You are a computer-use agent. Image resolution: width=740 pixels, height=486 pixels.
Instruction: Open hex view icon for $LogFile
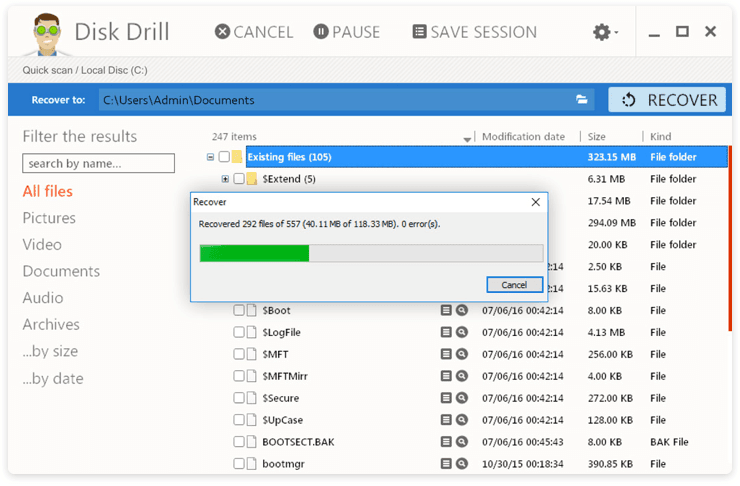point(446,332)
